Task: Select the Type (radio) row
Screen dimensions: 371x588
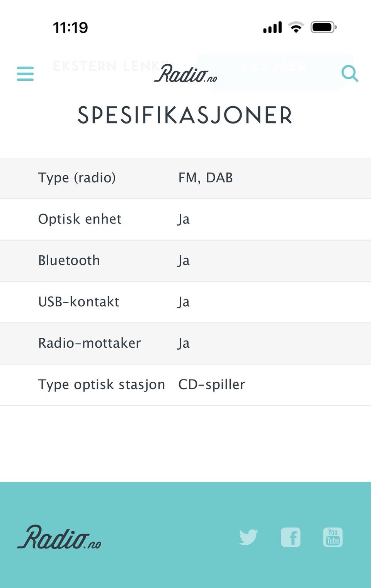Action: [185, 178]
